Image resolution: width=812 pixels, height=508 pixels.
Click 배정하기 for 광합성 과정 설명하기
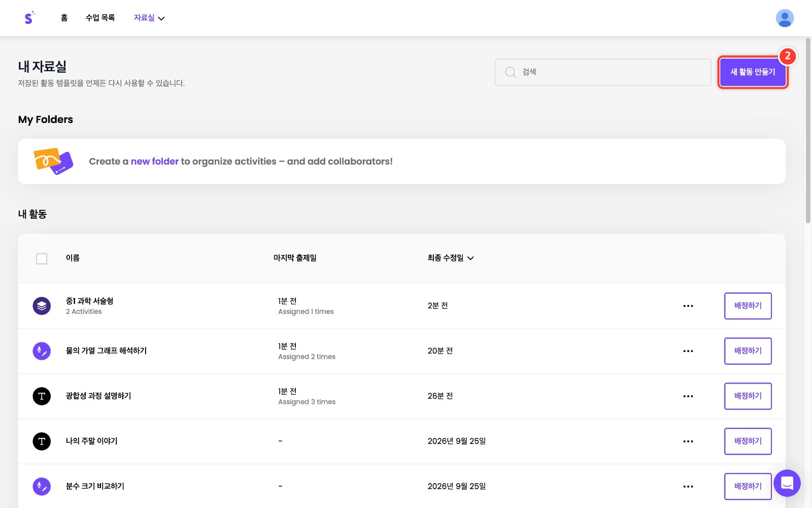click(748, 396)
